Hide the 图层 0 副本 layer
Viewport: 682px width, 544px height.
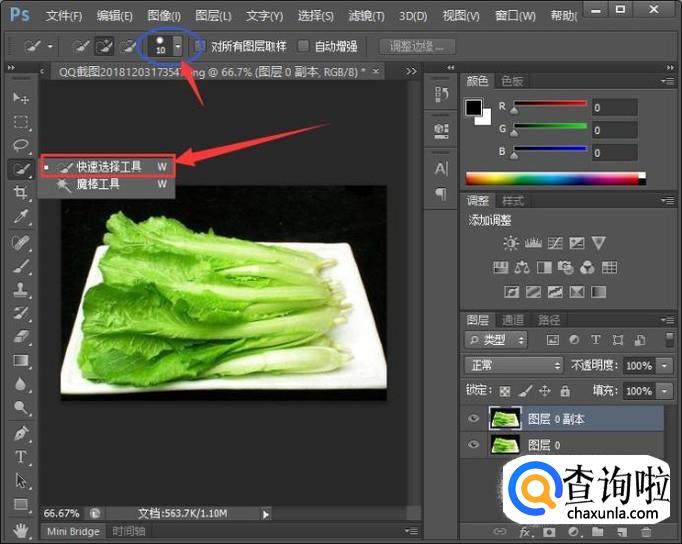(x=474, y=418)
